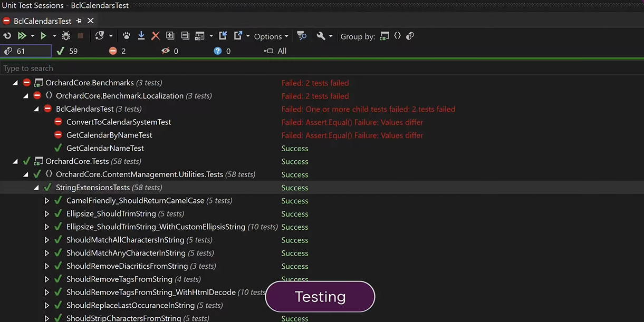Click the Run All Tests double-arrow icon
This screenshot has height=322, width=644.
pyautogui.click(x=22, y=36)
